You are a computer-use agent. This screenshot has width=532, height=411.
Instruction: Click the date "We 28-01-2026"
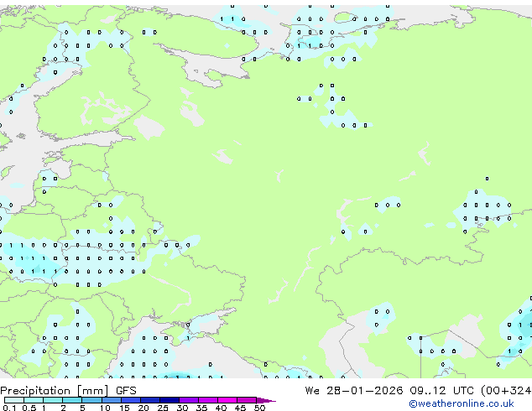(x=354, y=391)
